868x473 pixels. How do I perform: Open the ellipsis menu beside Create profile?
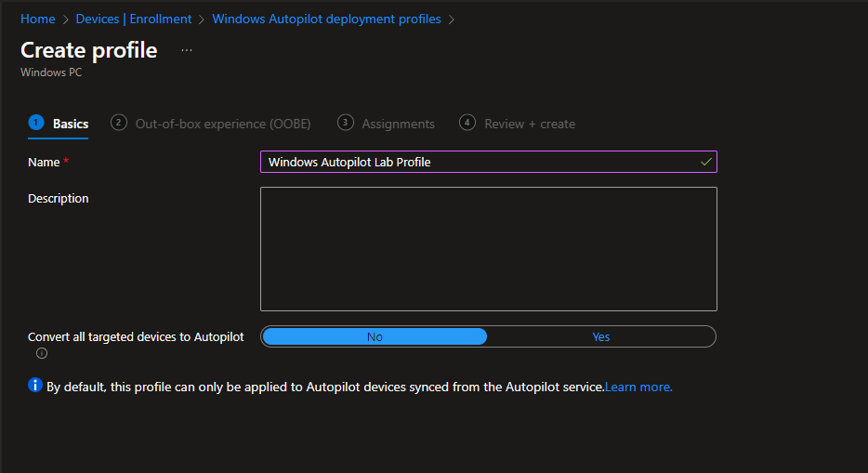click(187, 50)
